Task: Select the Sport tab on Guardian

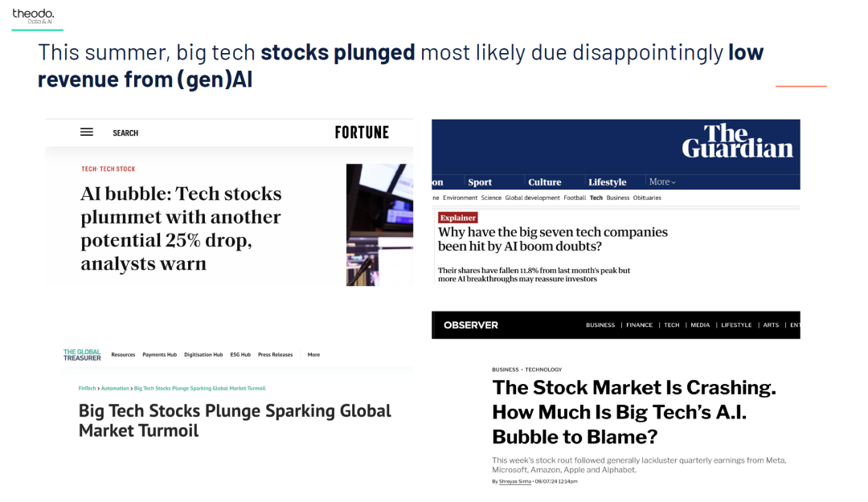Action: [x=479, y=182]
